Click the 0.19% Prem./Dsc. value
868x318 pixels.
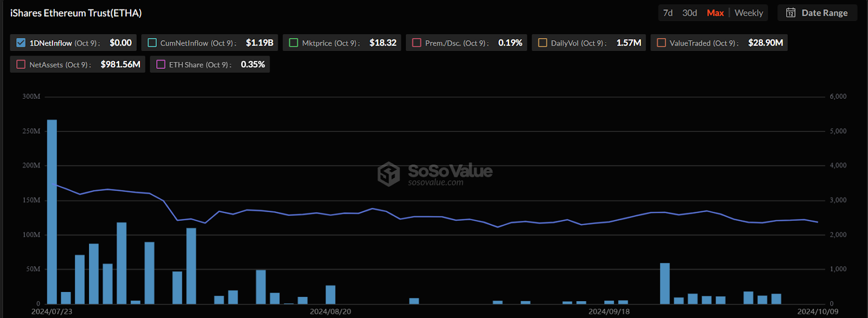pos(510,43)
